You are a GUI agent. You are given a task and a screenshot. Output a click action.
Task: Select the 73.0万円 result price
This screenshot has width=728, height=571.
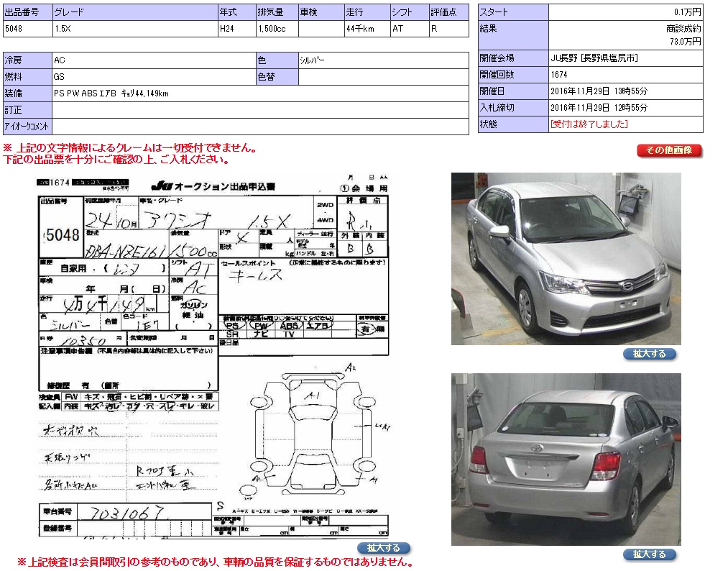685,42
